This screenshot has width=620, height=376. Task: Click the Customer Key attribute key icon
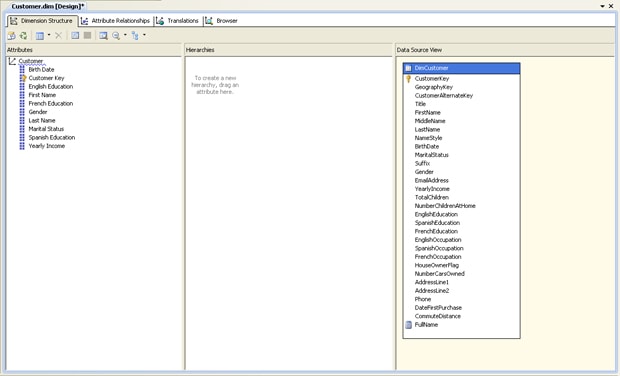[23, 78]
